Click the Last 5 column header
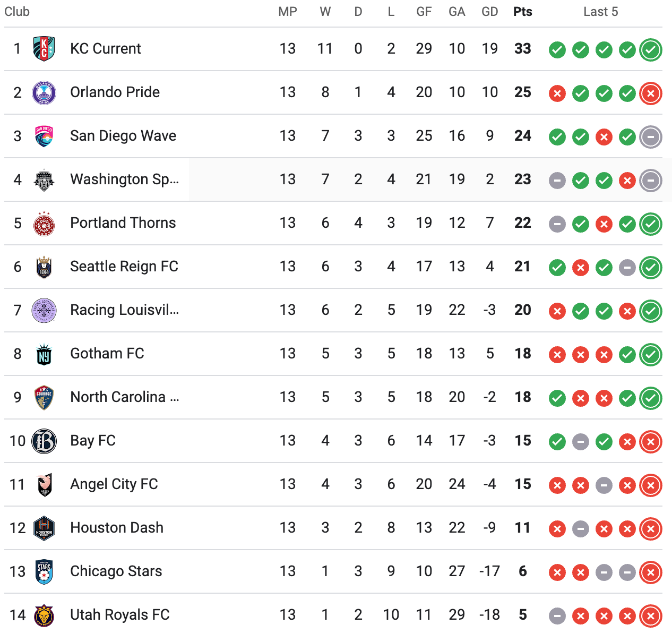The image size is (672, 633). 601,12
